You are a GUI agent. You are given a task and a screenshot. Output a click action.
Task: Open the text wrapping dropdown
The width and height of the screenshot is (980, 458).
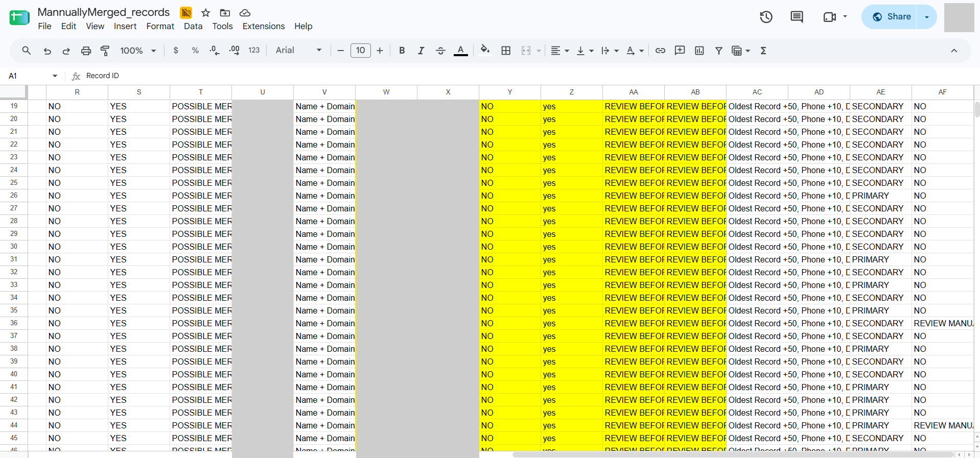(x=610, y=51)
